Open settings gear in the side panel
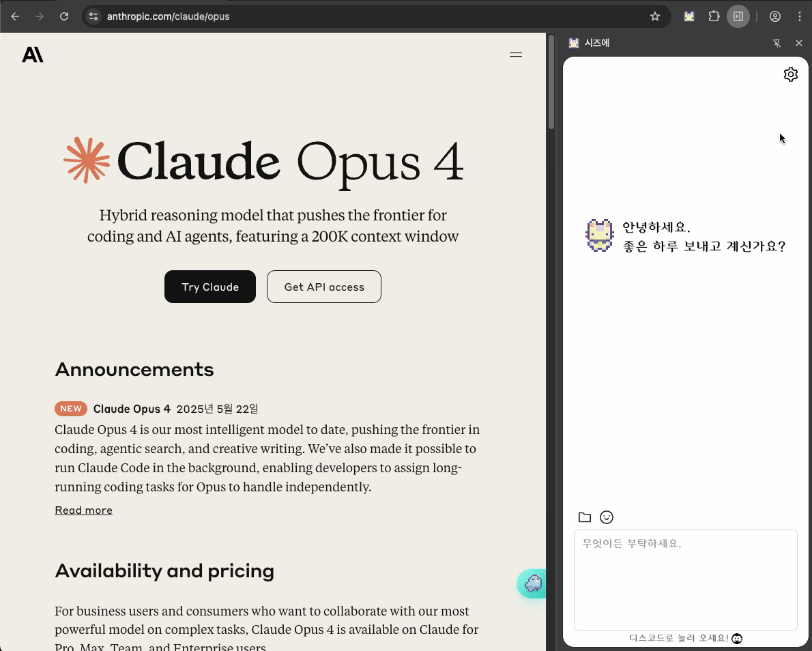This screenshot has width=812, height=651. pos(791,74)
